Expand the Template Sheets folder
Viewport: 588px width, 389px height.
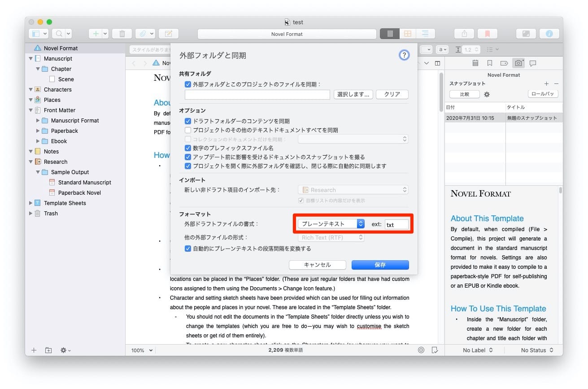30,203
